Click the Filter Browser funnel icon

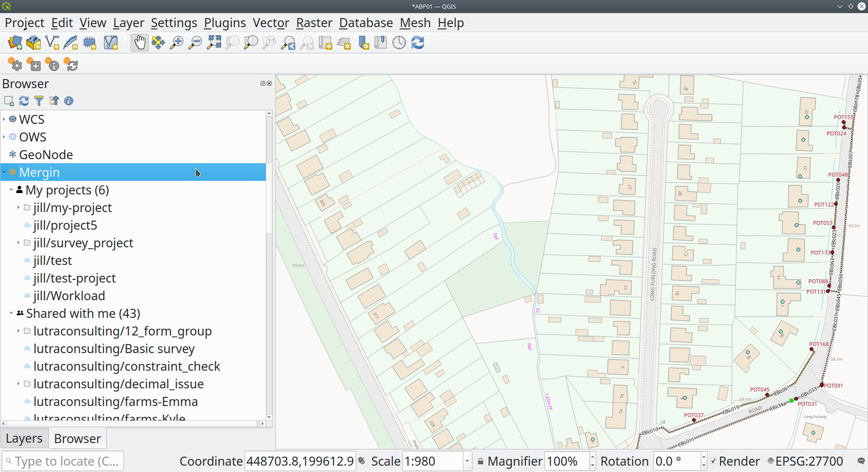[39, 101]
